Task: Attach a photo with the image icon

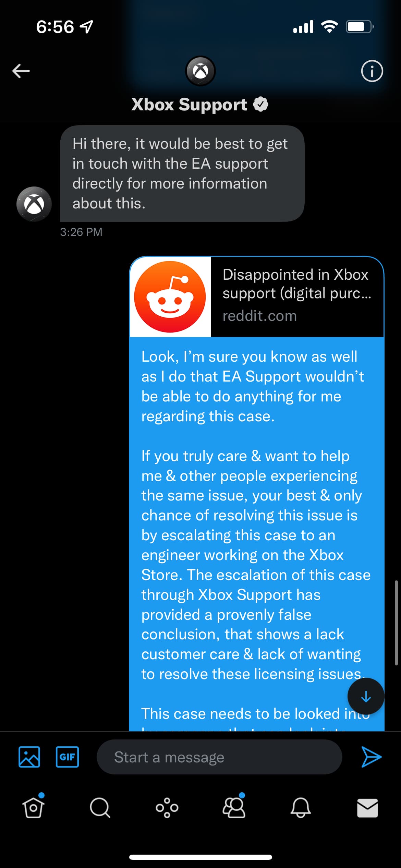Action: tap(29, 757)
